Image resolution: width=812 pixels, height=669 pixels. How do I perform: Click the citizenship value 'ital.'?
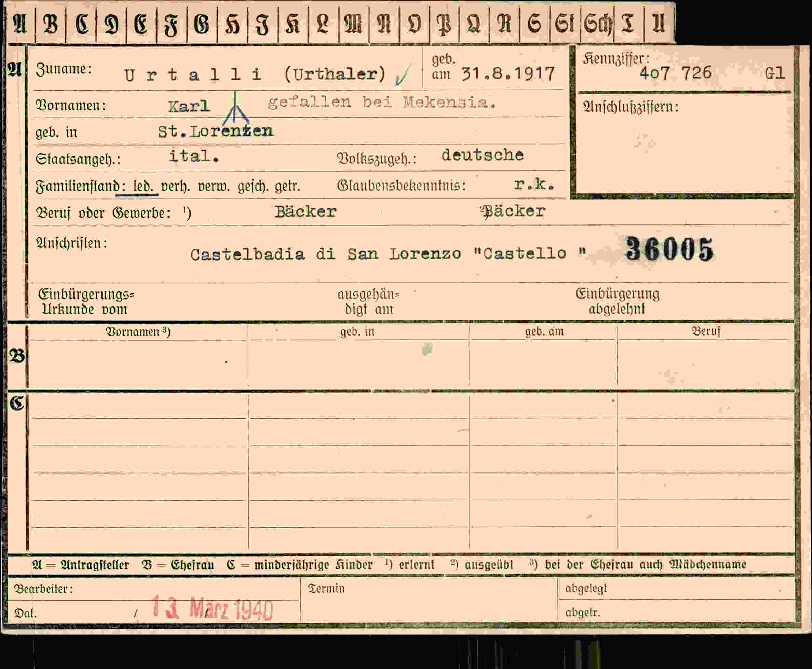point(194,156)
